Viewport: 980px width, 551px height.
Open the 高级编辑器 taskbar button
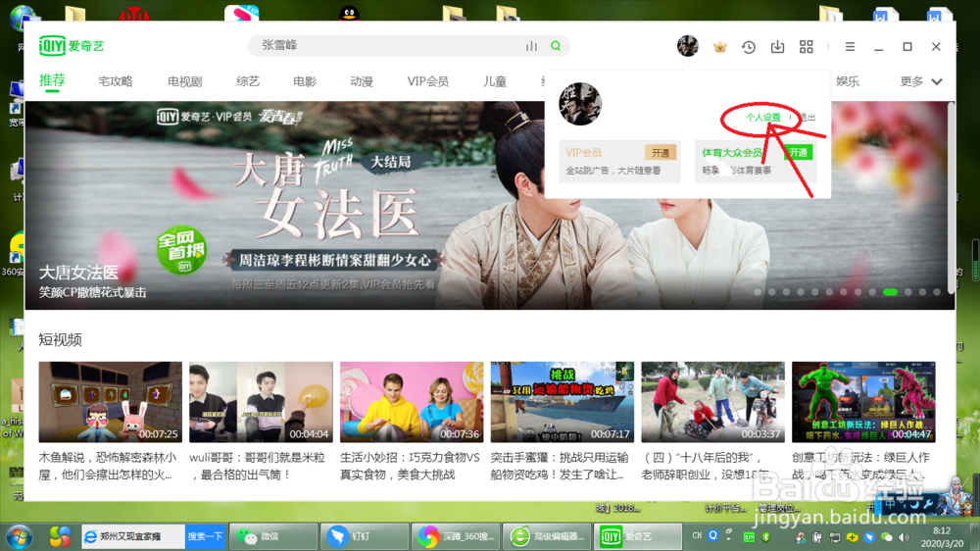547,536
